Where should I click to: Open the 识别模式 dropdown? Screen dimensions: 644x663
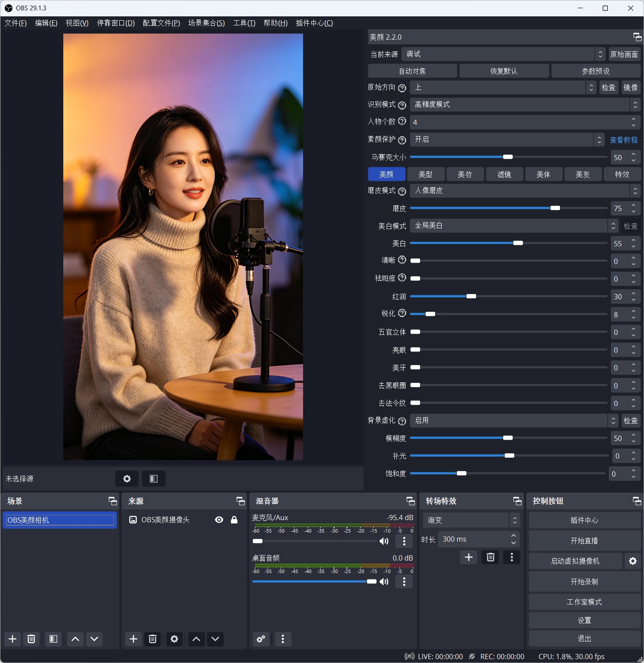click(x=524, y=105)
